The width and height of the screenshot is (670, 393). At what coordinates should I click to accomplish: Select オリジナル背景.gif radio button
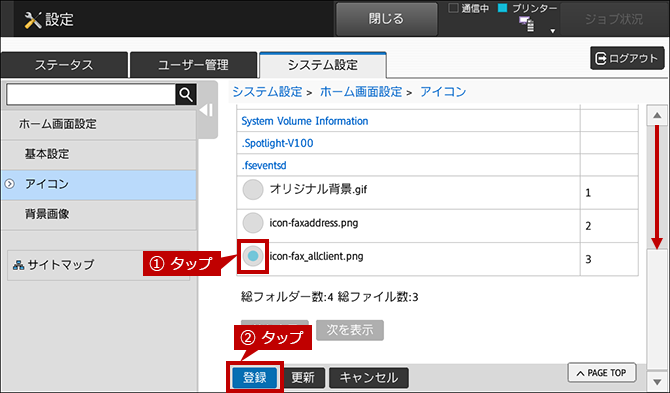253,190
